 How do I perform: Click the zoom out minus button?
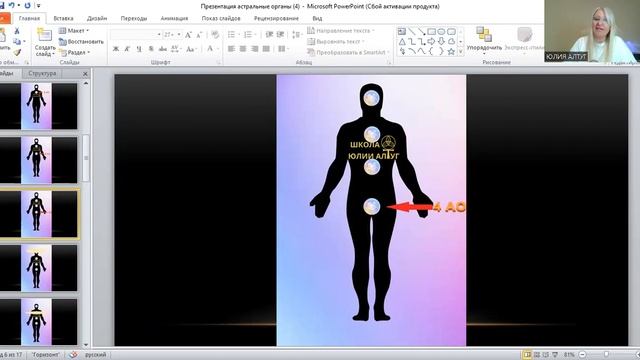point(583,355)
